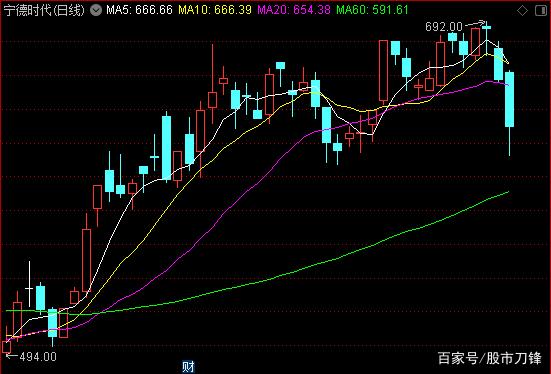
Task: Select the MA10: 666.39 indicator label
Action: pyautogui.click(x=215, y=10)
